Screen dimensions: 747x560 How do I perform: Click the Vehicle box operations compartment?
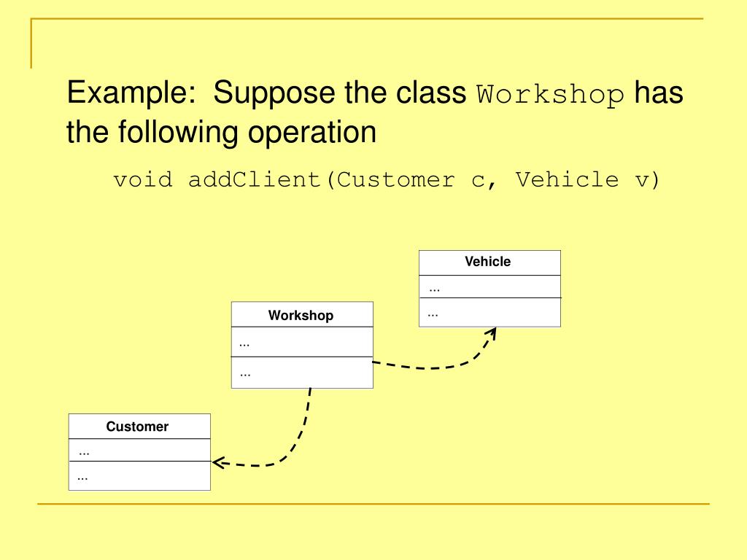[489, 312]
